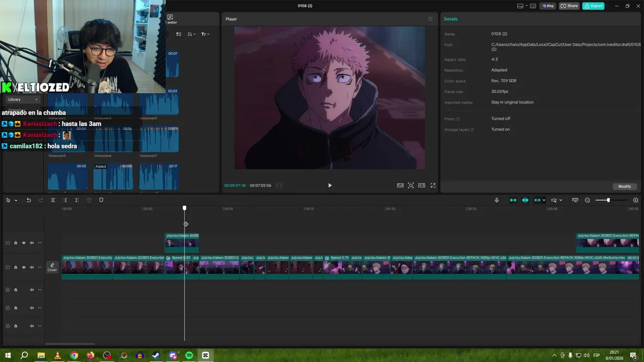Open the selection tool mode dropdown arrow

coord(16,201)
